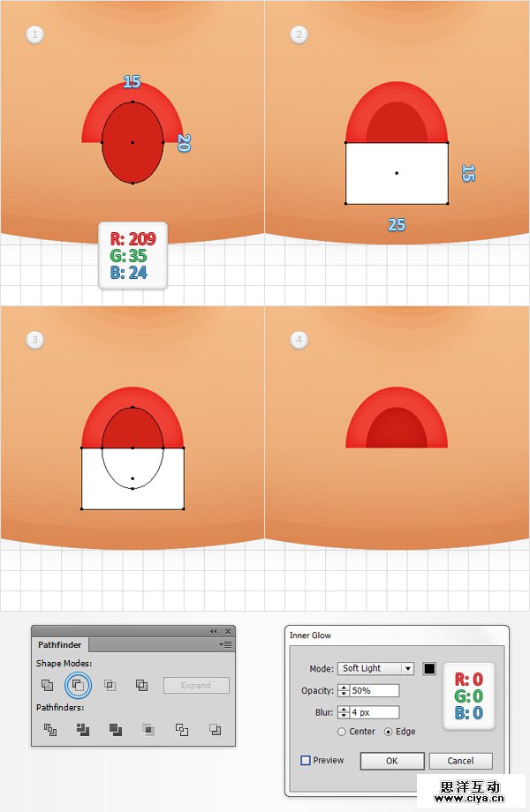This screenshot has width=530, height=812.
Task: Click the black glow color swatch
Action: point(429,668)
